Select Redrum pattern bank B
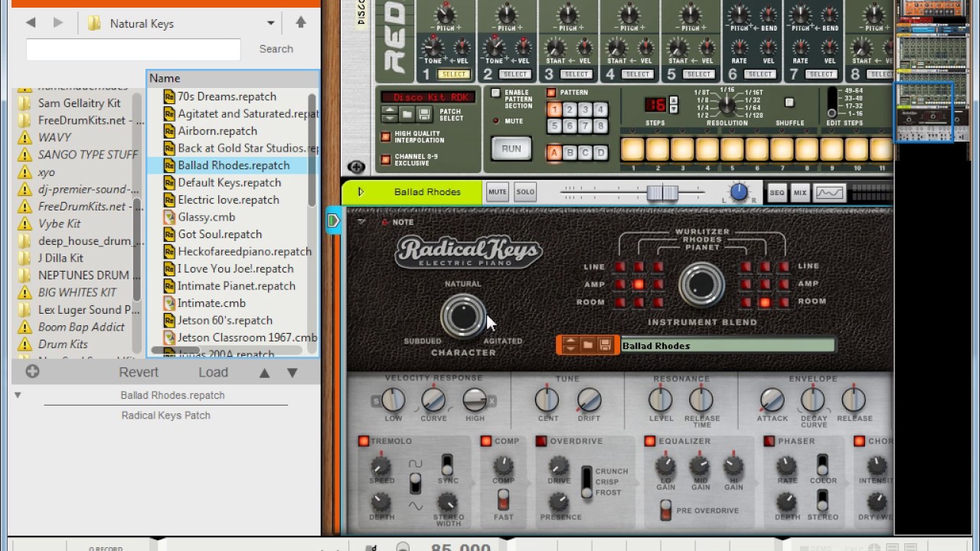Viewport: 980px width, 551px height. [570, 152]
